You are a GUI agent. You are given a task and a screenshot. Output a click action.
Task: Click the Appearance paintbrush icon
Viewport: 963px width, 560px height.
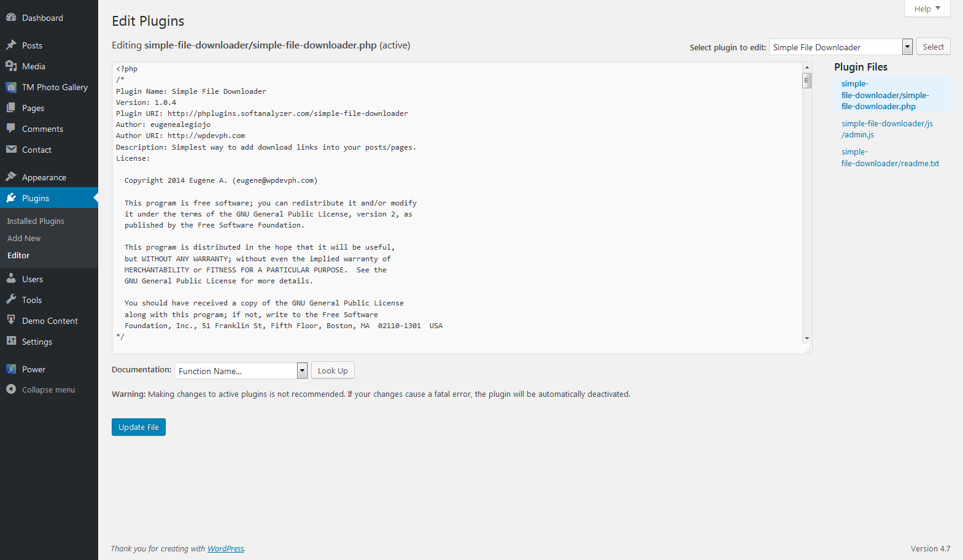point(11,177)
